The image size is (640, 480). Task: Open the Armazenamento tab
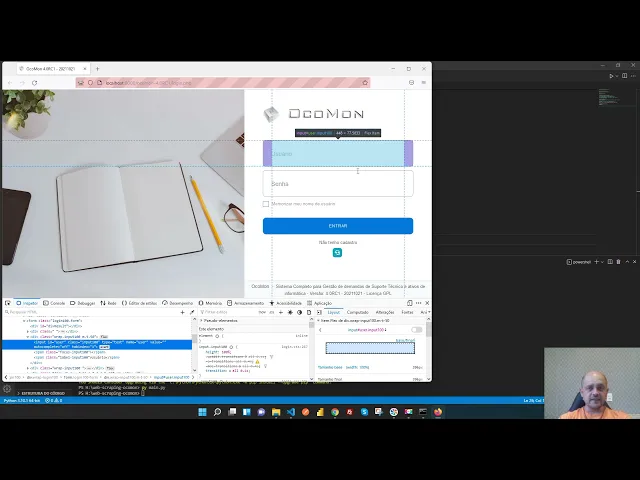tap(246, 303)
